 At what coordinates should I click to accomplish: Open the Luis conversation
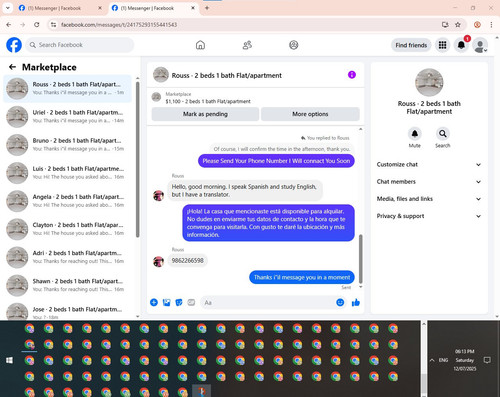[68, 173]
